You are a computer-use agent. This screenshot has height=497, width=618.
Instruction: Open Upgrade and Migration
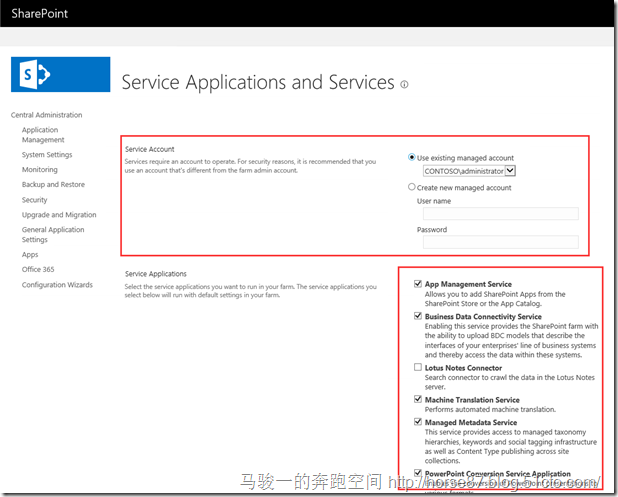point(59,215)
